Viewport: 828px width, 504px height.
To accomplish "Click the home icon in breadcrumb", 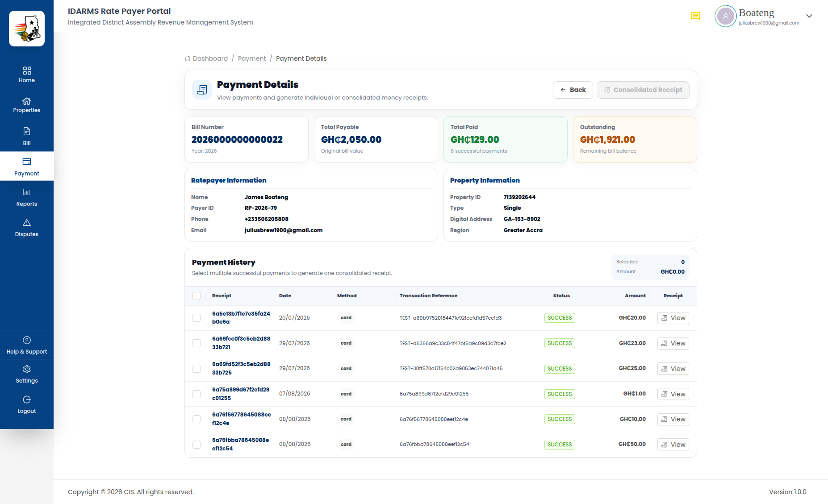I will 188,58.
